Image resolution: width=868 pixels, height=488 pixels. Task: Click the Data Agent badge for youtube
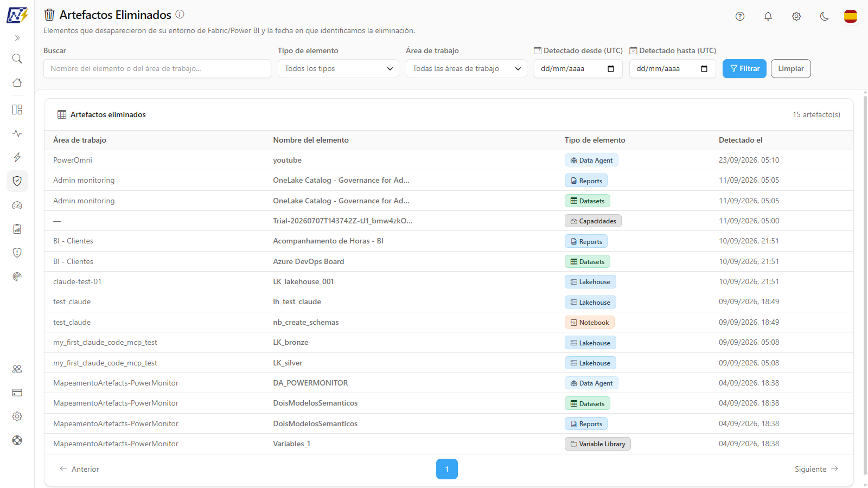(x=591, y=160)
